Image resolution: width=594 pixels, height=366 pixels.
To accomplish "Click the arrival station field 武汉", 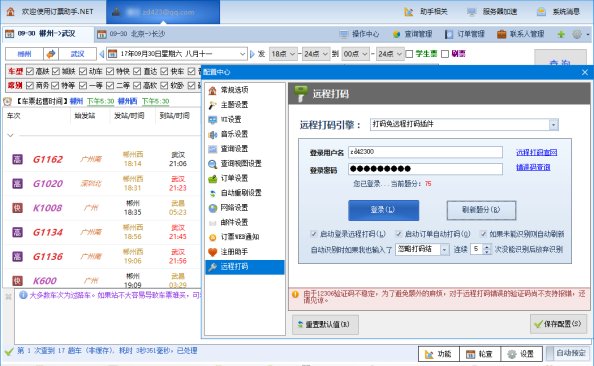I will (77, 54).
